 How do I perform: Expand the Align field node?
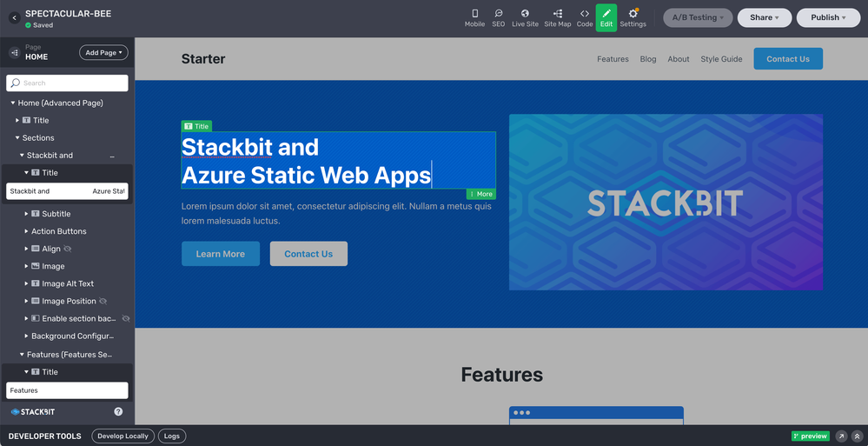[x=26, y=249]
